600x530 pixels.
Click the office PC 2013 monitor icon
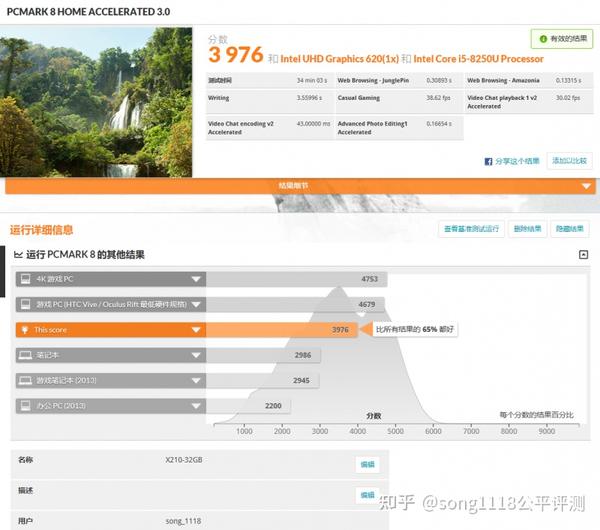tap(26, 406)
